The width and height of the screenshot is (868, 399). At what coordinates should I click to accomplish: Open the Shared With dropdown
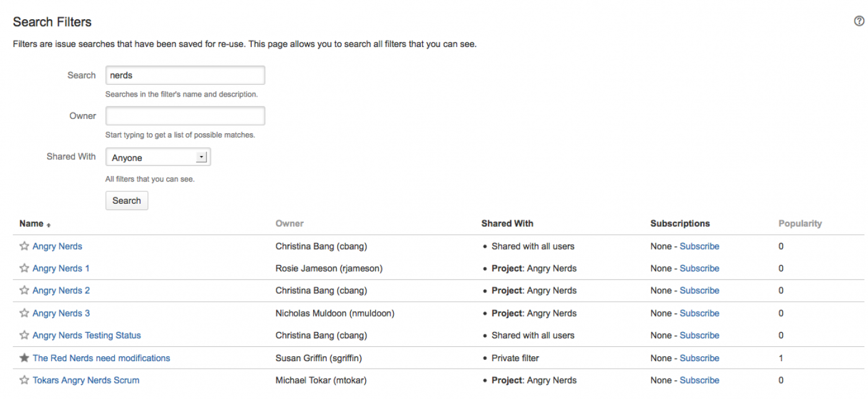pyautogui.click(x=158, y=157)
